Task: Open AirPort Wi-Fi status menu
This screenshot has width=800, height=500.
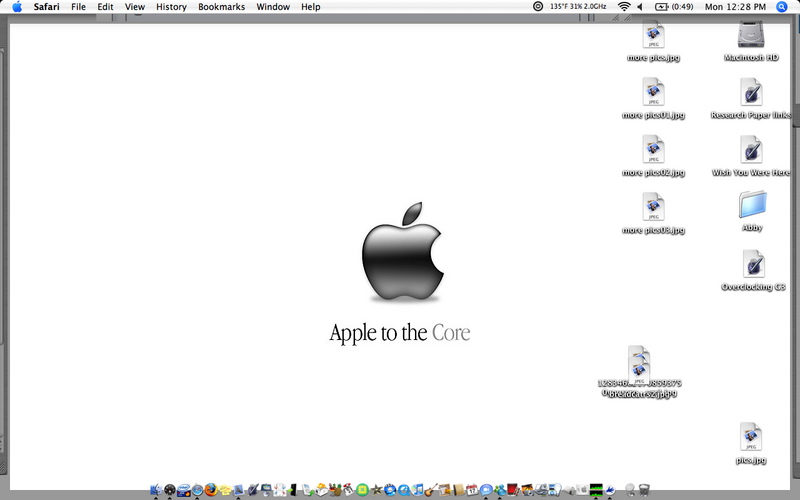Action: pos(623,7)
